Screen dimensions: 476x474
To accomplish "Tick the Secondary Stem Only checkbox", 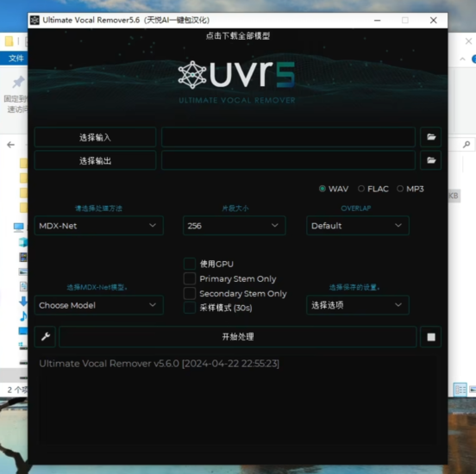I will [x=190, y=293].
